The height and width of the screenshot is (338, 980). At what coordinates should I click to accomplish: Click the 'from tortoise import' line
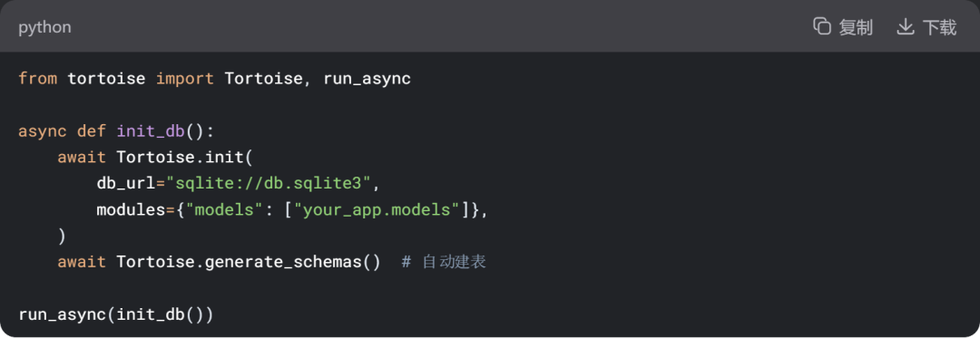[x=214, y=79]
